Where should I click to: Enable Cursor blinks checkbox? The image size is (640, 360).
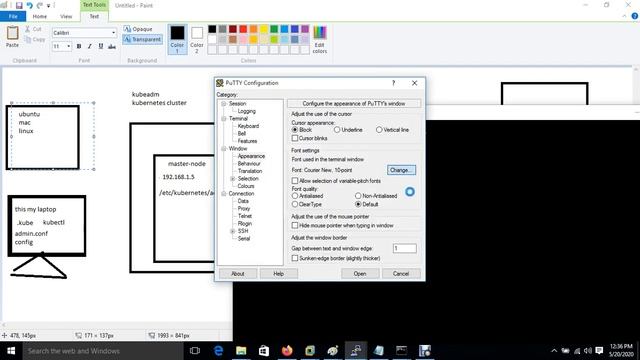point(295,138)
